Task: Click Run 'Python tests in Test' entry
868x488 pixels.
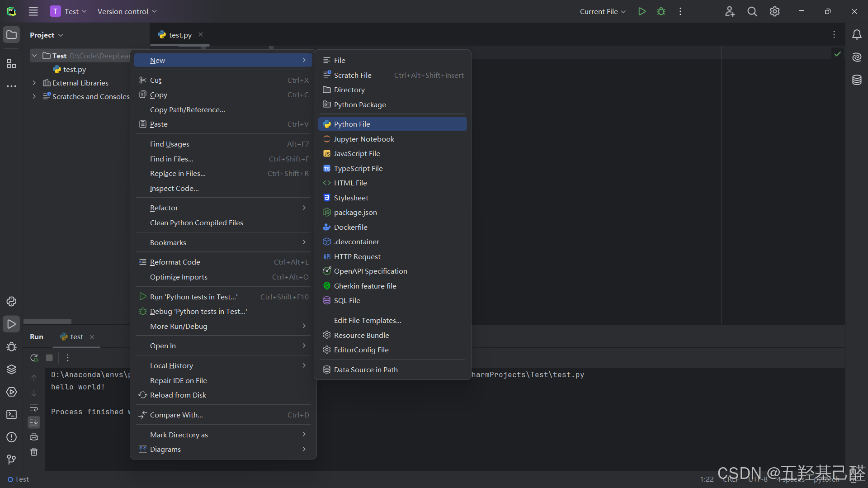Action: (223, 297)
